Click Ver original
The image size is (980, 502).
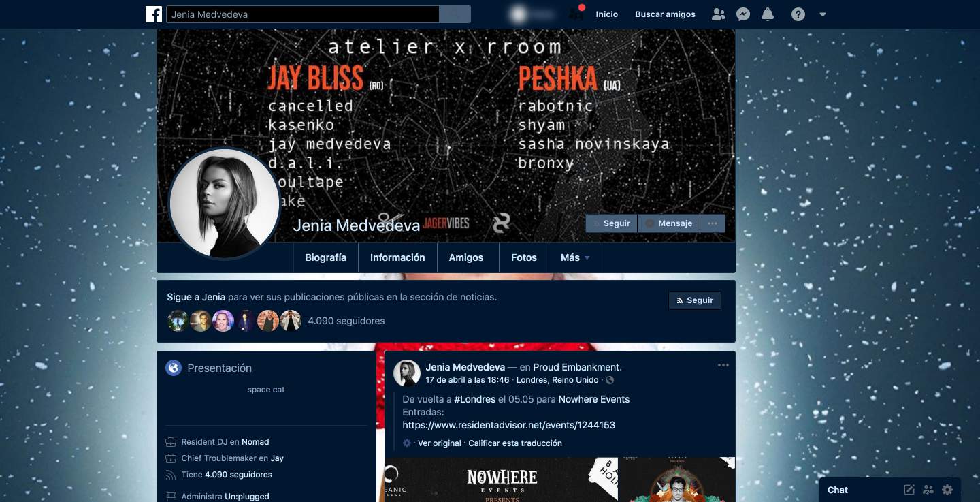point(440,443)
